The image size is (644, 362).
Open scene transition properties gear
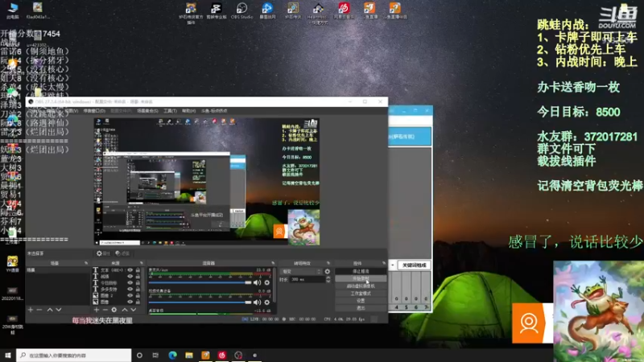(x=328, y=271)
